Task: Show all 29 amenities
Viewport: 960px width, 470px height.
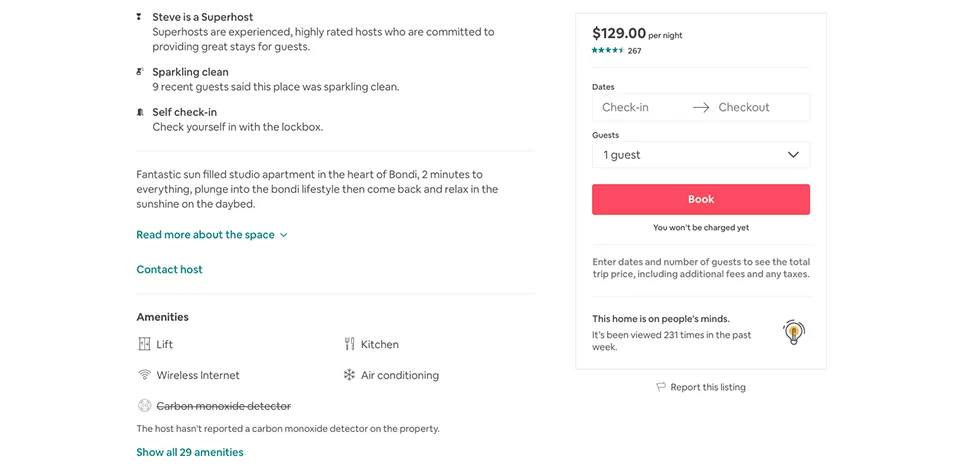Action: pos(190,452)
